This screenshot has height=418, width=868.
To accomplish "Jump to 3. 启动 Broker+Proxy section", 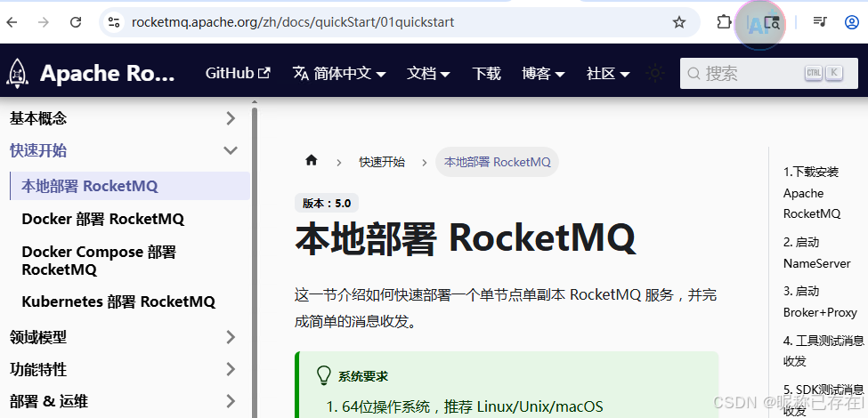I will (x=820, y=301).
